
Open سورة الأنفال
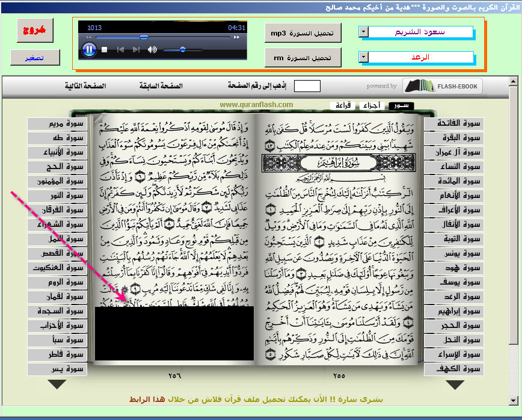tap(454, 224)
